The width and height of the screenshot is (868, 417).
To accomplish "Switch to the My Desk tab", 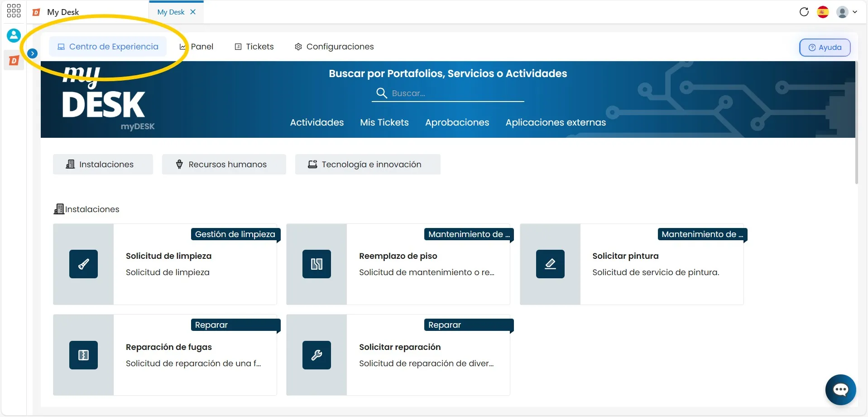I will point(171,12).
